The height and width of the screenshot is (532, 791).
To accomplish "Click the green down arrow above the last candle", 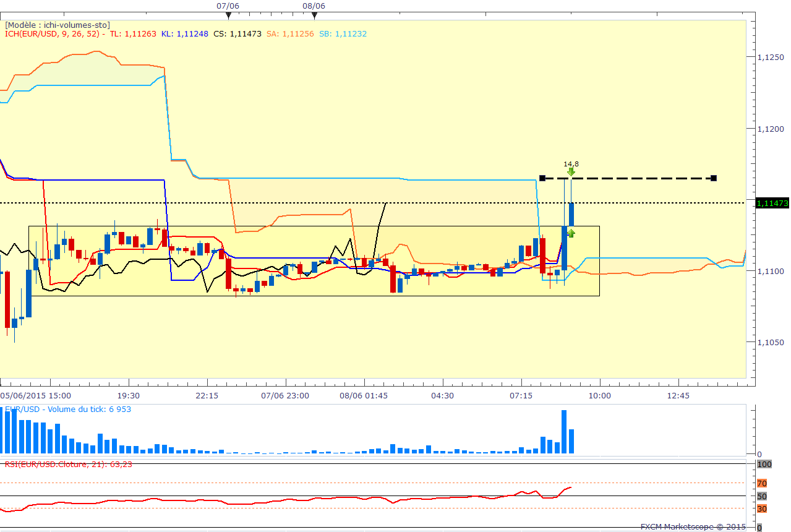I will point(571,173).
